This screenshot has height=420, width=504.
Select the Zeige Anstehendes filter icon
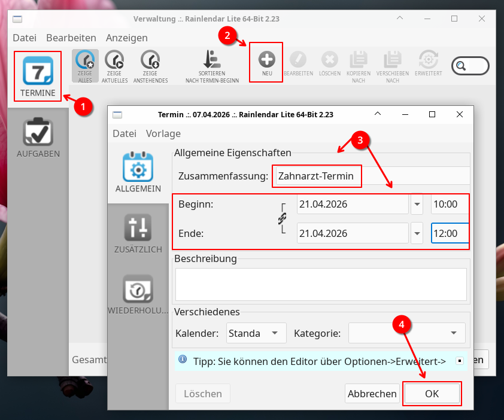(x=150, y=62)
